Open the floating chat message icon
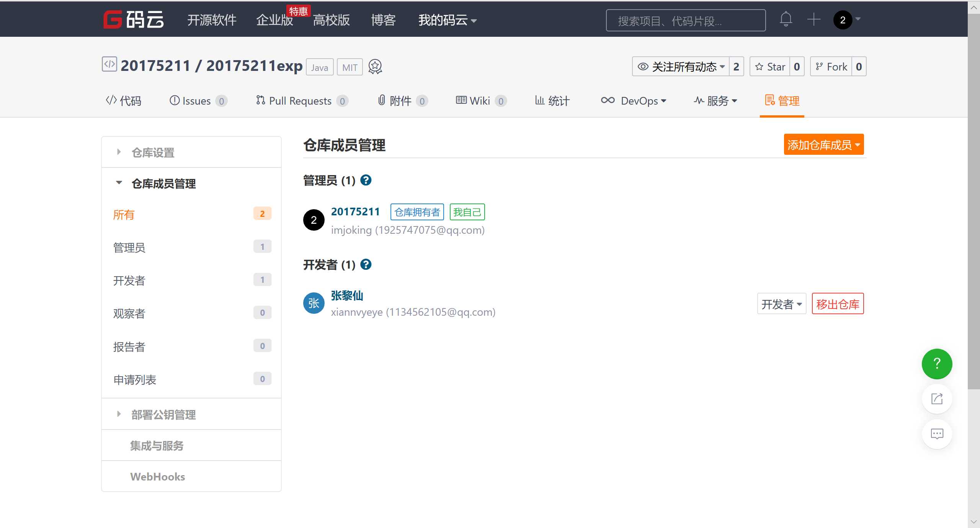Screen dimensions: 980x528 pyautogui.click(x=936, y=434)
